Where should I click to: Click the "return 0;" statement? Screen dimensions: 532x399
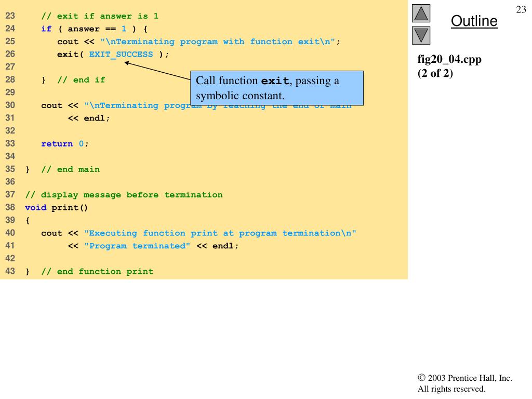[x=65, y=144]
